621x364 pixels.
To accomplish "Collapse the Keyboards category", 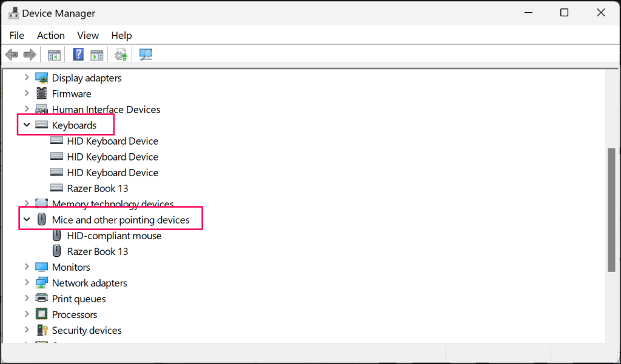I will click(x=27, y=125).
